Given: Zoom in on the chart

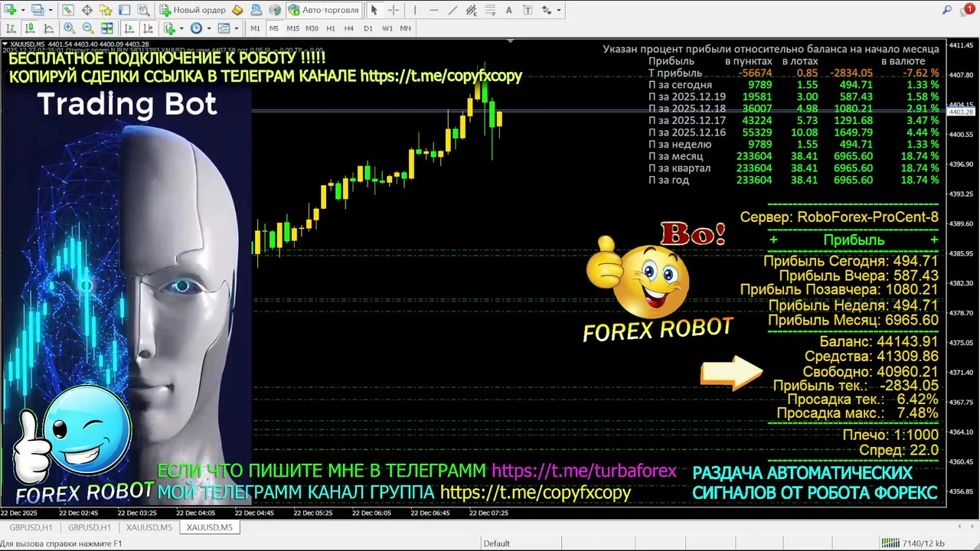Looking at the screenshot, I should pos(69,28).
